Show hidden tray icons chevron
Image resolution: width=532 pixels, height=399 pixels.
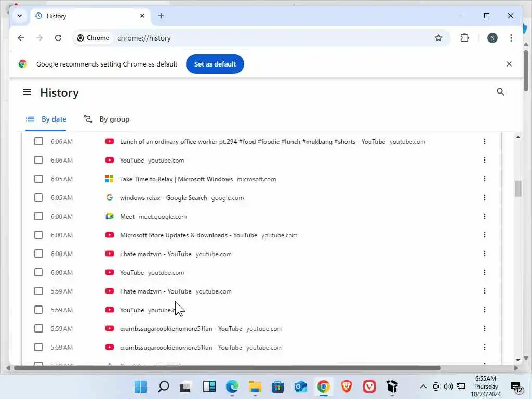423,387
